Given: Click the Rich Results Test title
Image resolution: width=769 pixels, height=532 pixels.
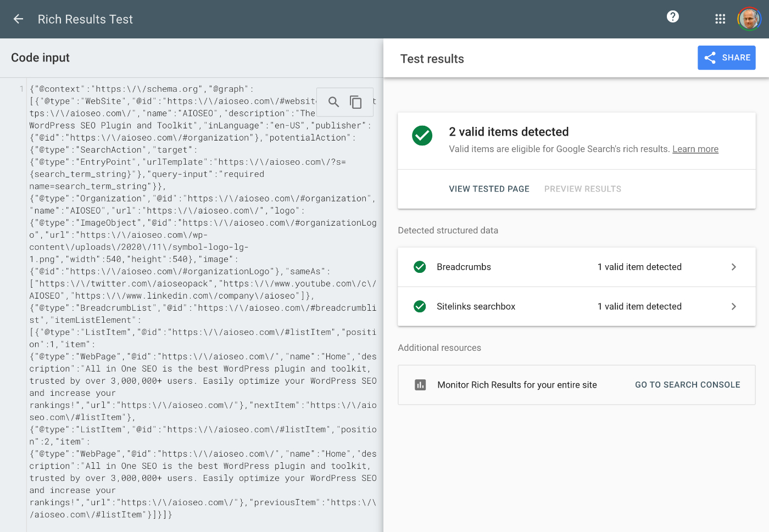Looking at the screenshot, I should (85, 19).
